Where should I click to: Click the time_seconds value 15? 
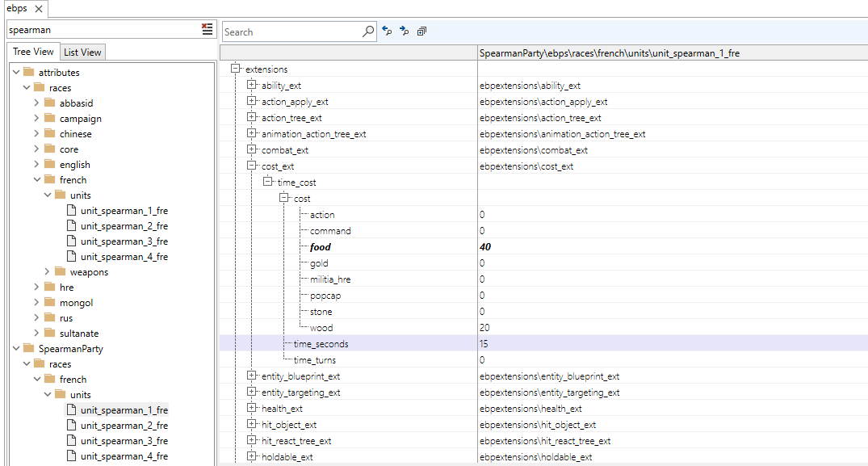pyautogui.click(x=484, y=344)
